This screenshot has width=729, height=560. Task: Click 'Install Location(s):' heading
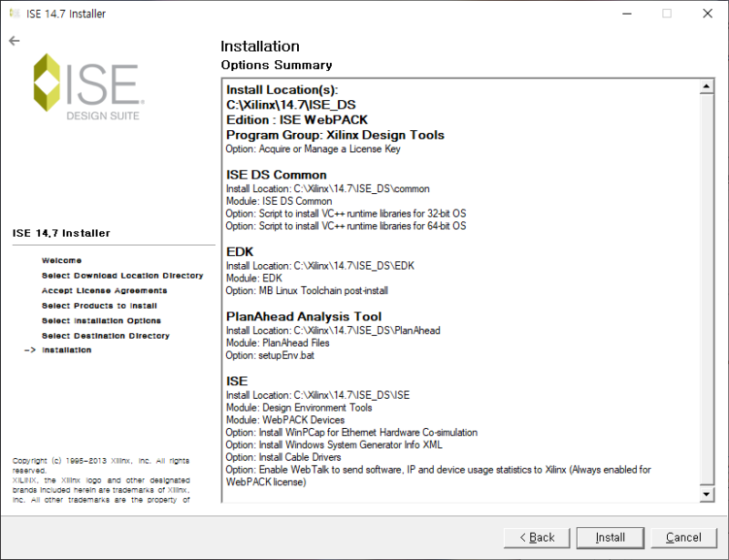pos(282,90)
